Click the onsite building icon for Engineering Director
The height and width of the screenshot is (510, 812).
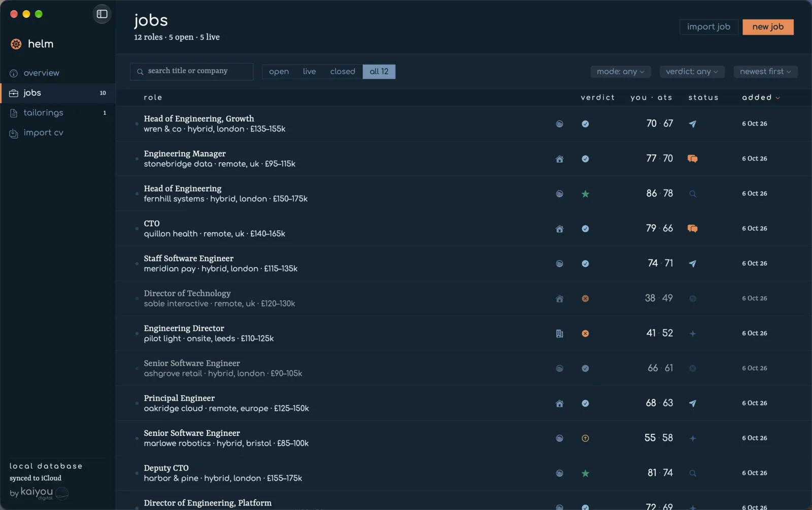(x=559, y=334)
